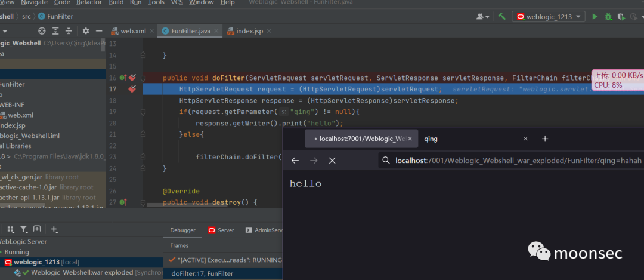
Task: Click the browser Stop loading X
Action: pyautogui.click(x=332, y=161)
